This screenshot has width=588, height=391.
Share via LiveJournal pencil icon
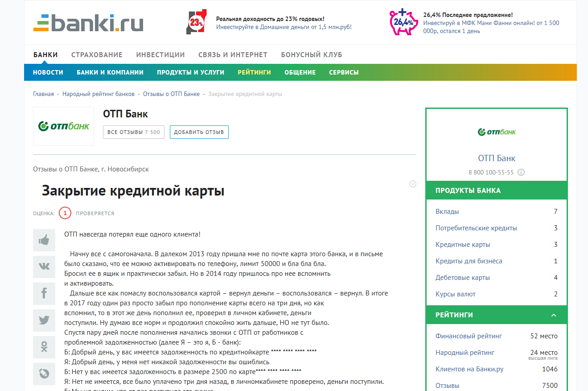tap(44, 373)
